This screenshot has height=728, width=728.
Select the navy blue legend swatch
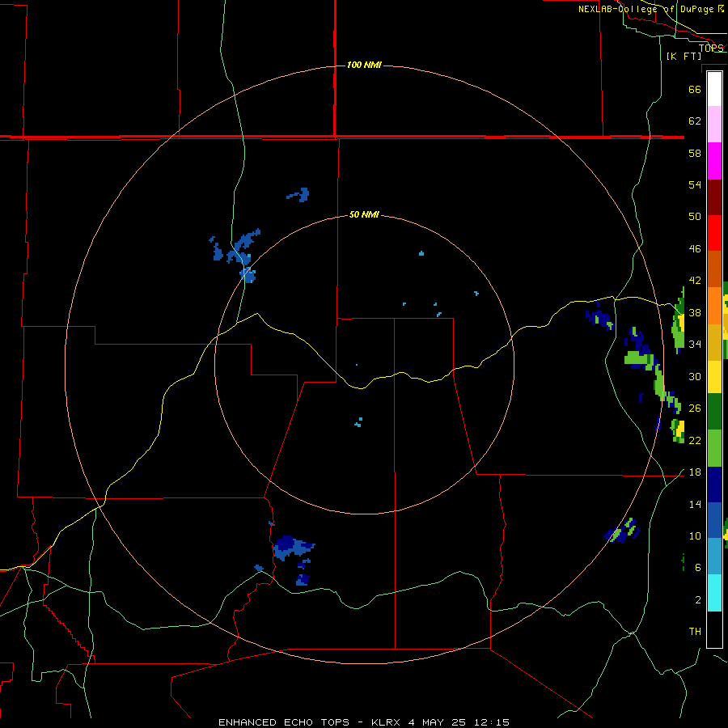[714, 485]
